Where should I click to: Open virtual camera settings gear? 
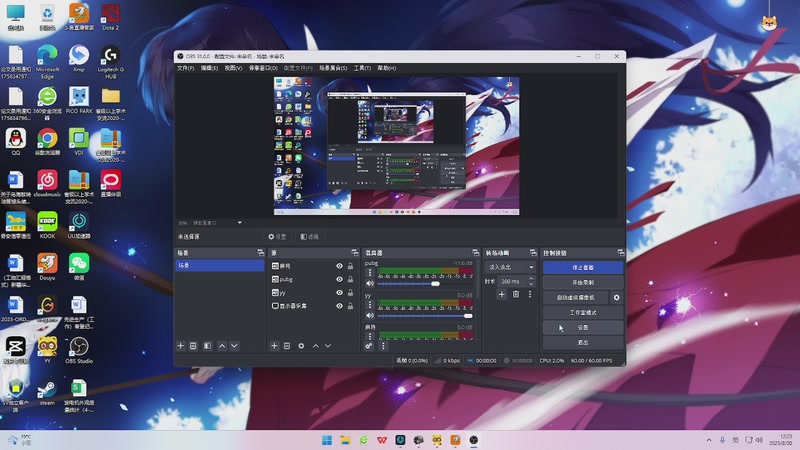[x=616, y=297]
